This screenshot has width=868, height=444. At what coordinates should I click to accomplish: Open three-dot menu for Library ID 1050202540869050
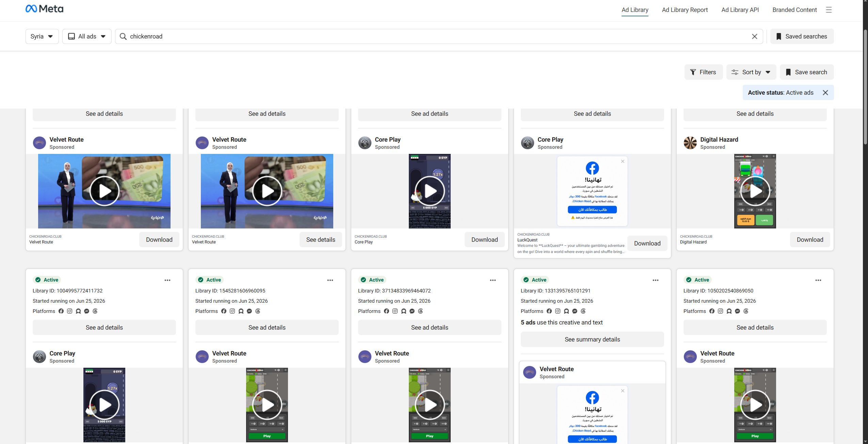(818, 280)
